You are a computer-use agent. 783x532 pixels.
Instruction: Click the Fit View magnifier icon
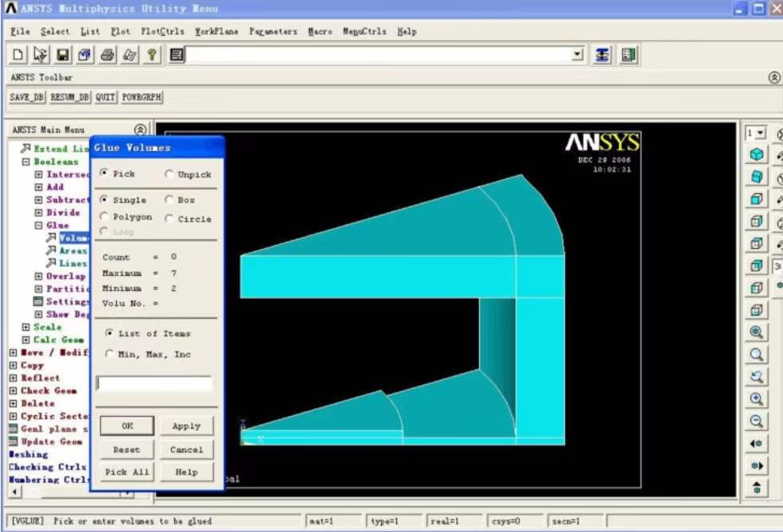[757, 332]
